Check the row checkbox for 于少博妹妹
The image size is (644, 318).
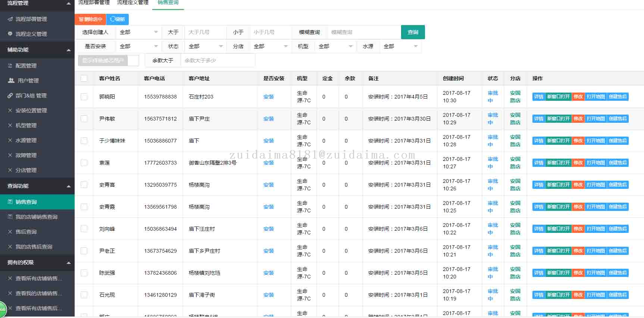(84, 141)
